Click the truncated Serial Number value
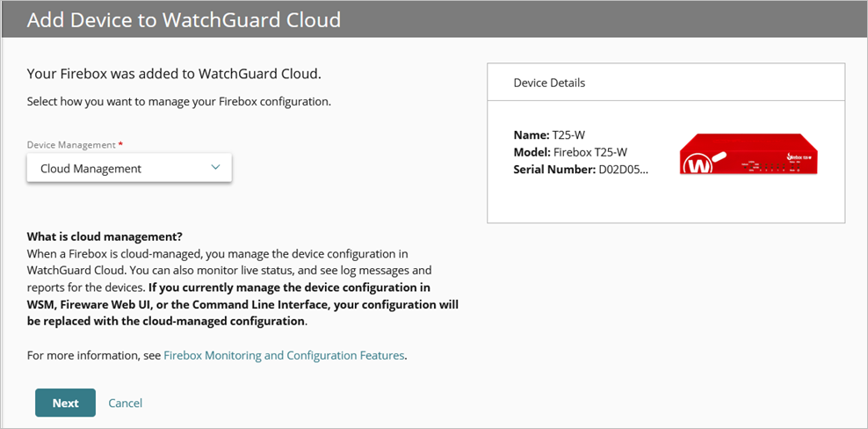The height and width of the screenshot is (429, 868). coord(623,169)
